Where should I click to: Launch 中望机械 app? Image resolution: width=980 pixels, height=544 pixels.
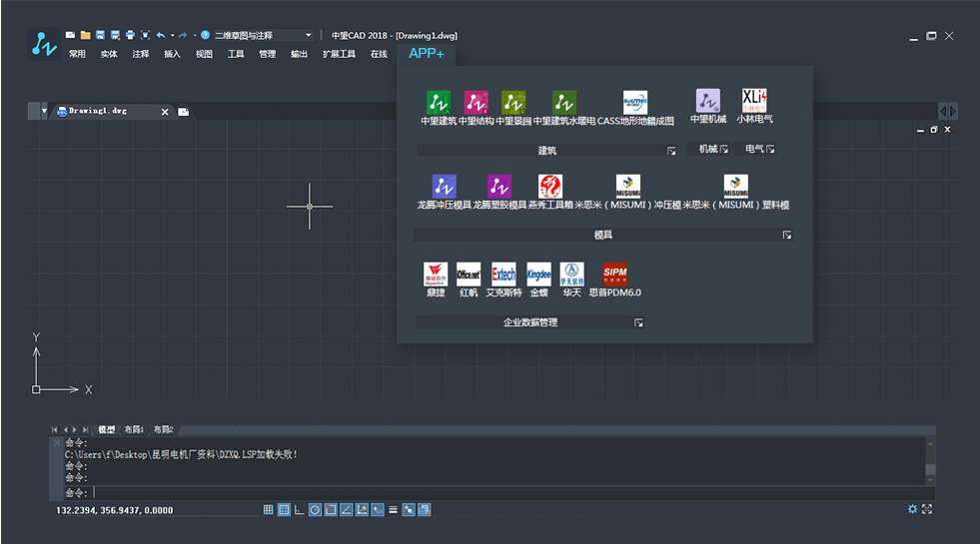pyautogui.click(x=708, y=106)
